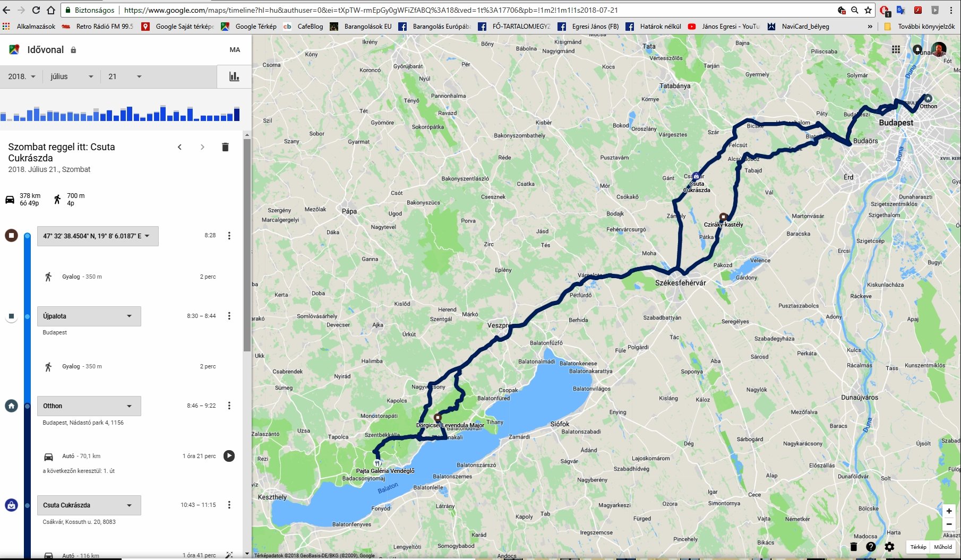This screenshot has height=560, width=961.
Task: Open the help question mark icon
Action: 871,547
